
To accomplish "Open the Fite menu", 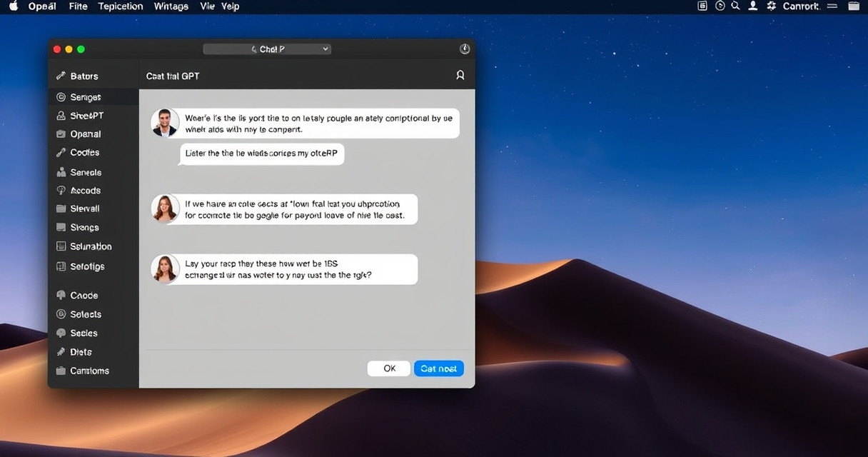I will [78, 6].
